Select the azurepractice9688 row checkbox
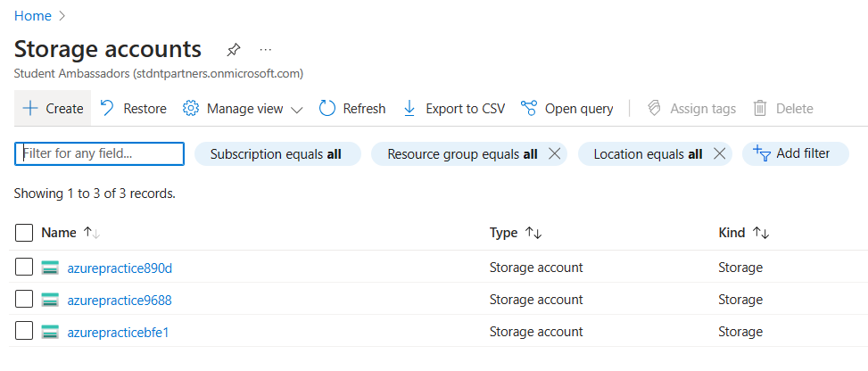The image size is (868, 371). click(x=24, y=300)
